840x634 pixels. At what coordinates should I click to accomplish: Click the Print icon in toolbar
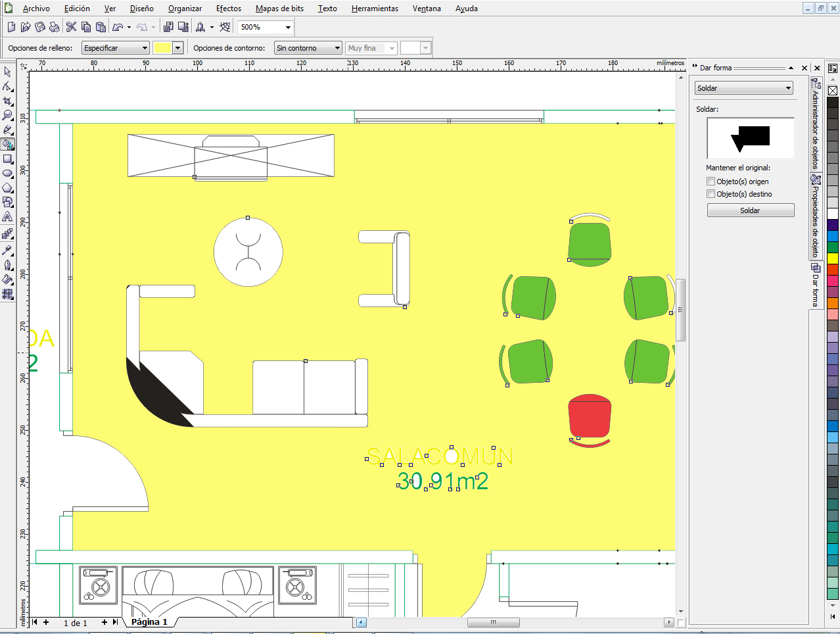click(55, 27)
